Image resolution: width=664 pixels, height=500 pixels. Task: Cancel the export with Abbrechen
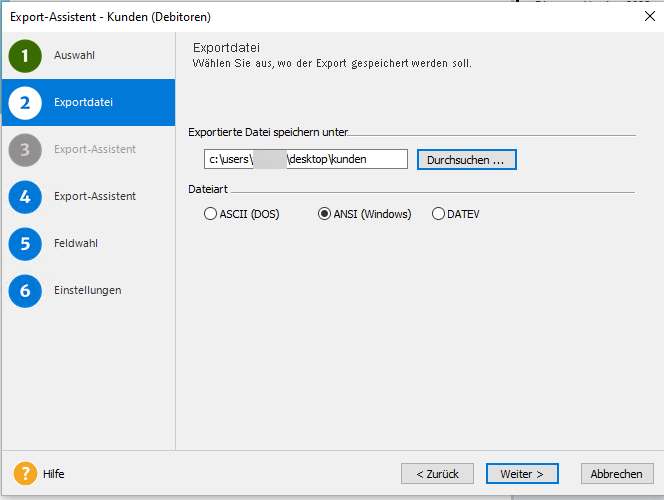(616, 474)
